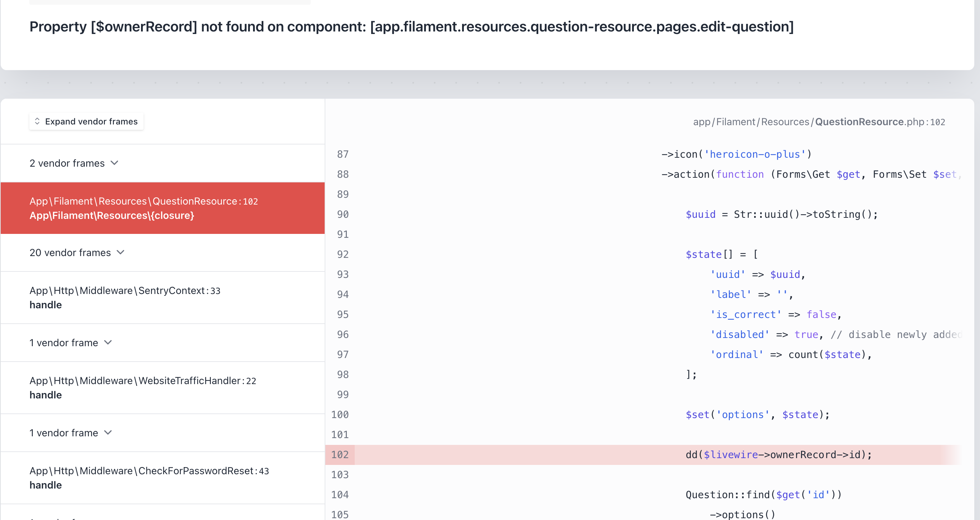
Task: Click chevron next to 2 vendor frames
Action: (x=115, y=163)
